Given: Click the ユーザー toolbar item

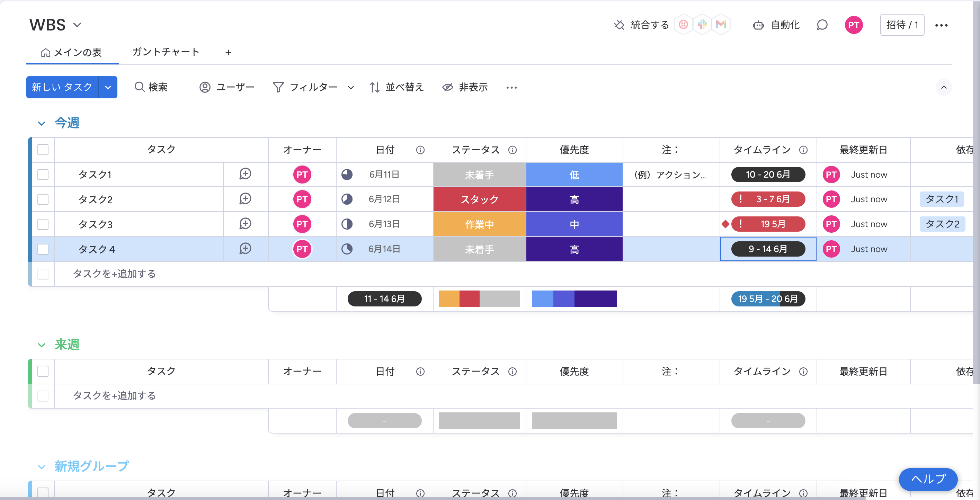Looking at the screenshot, I should 227,87.
